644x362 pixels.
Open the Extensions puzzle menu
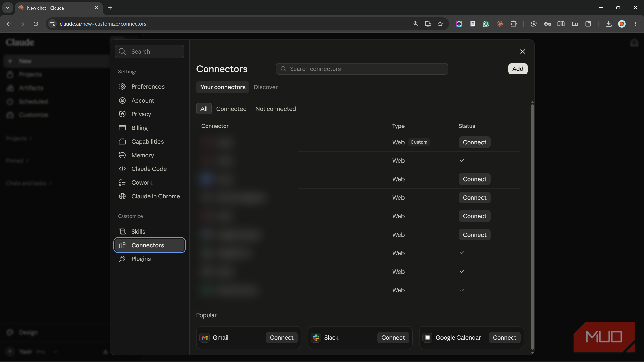(x=513, y=24)
